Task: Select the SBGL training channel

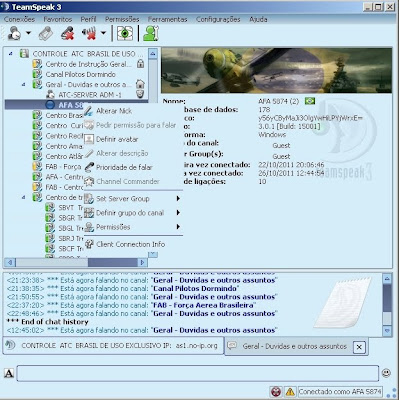Action: click(70, 228)
